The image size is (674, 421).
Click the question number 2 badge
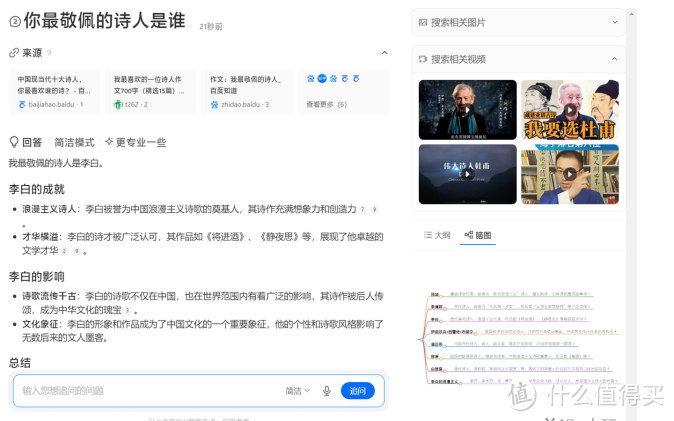15,22
